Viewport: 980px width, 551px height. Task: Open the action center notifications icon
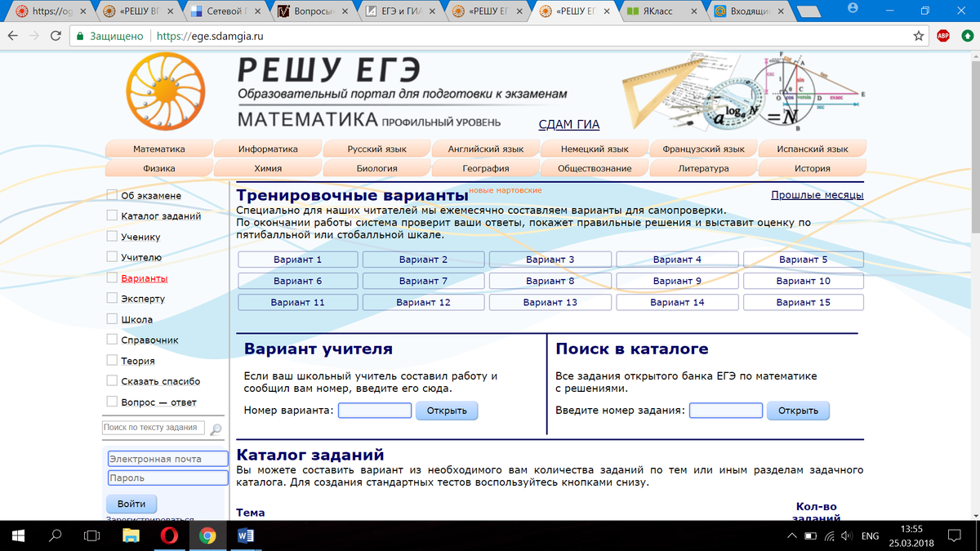point(954,535)
